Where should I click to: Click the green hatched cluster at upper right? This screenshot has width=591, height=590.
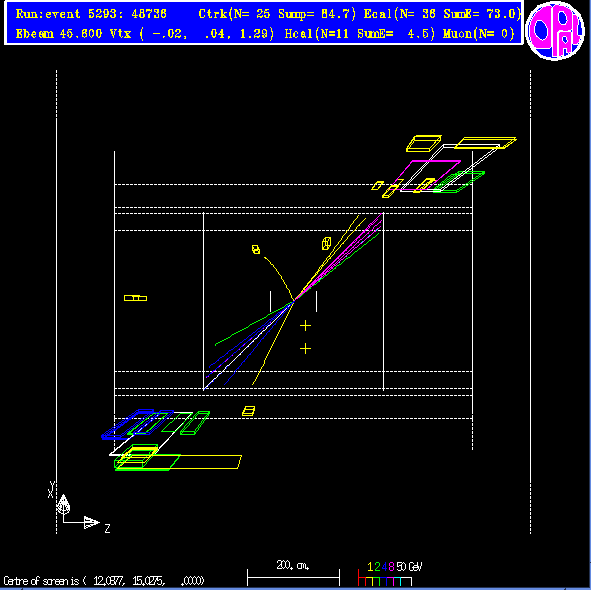459,182
